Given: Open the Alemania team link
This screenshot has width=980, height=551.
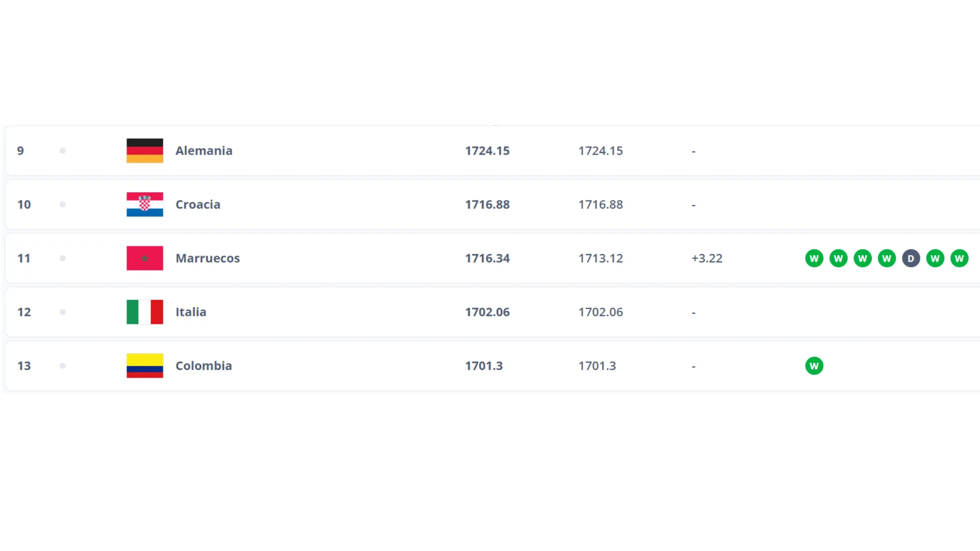Looking at the screenshot, I should (x=204, y=151).
